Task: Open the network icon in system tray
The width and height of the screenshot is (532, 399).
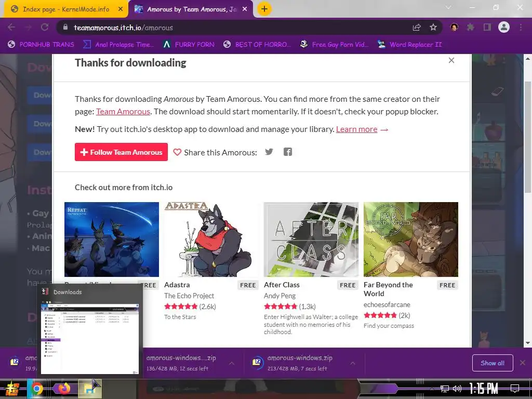Action: point(445,389)
